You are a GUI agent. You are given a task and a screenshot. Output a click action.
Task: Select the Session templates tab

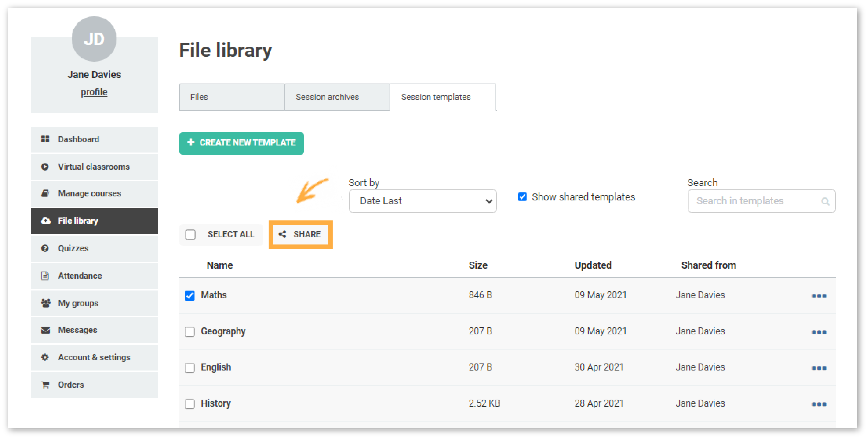pyautogui.click(x=443, y=97)
